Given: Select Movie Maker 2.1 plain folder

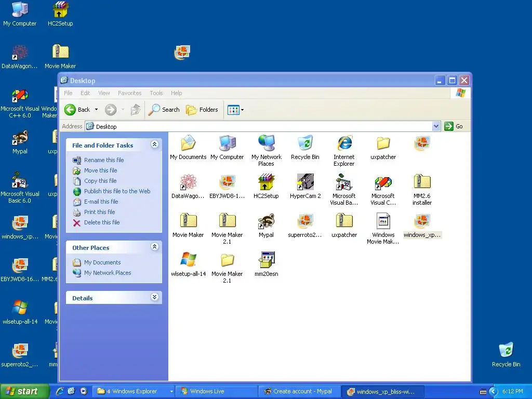Looking at the screenshot, I should click(227, 268).
